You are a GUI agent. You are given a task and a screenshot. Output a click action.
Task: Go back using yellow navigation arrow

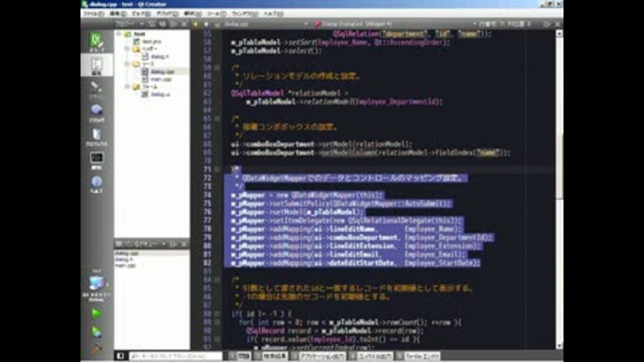click(195, 24)
